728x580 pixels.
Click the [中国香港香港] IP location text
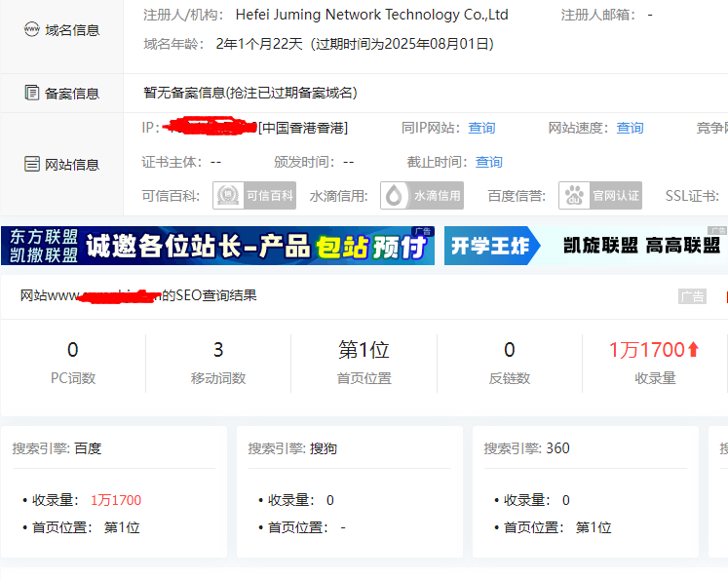pyautogui.click(x=303, y=128)
